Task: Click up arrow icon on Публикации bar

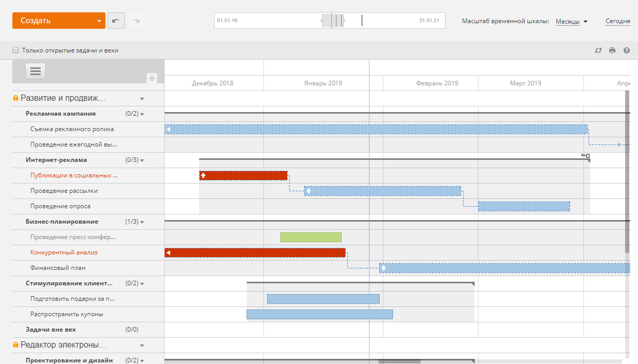Action: coord(203,175)
